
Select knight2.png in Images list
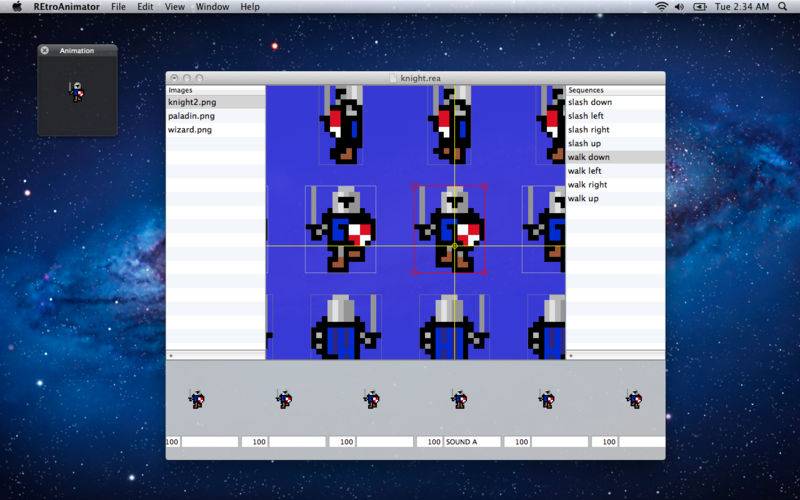(x=216, y=102)
